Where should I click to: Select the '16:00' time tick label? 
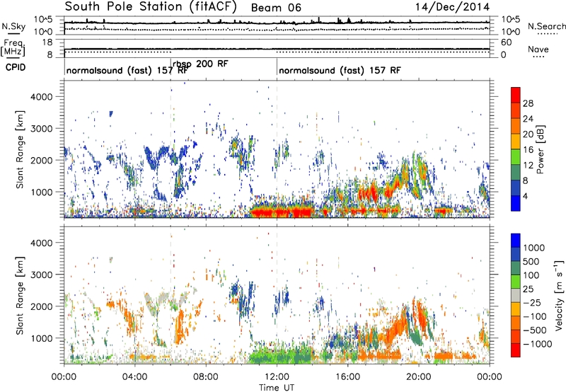coord(347,377)
